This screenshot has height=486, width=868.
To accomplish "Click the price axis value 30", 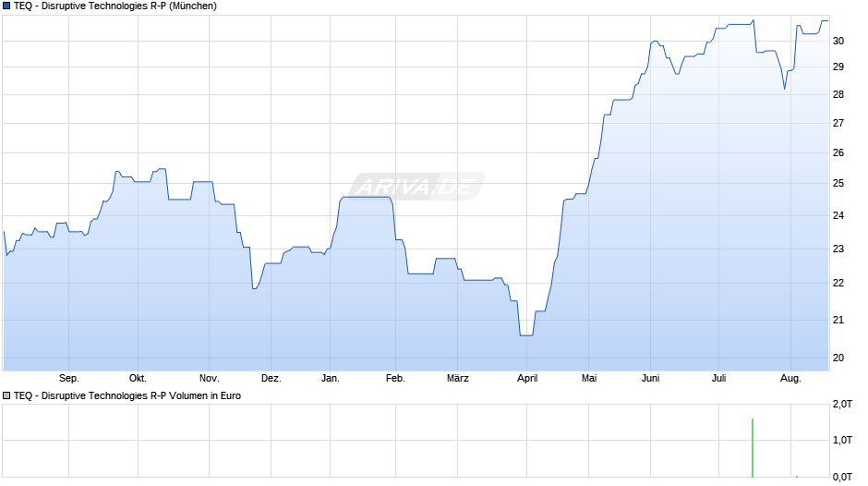I will [838, 41].
